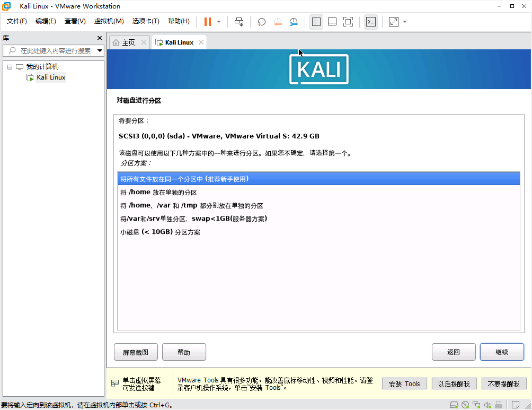Open the 虚拟机(M) menu

[x=109, y=21]
